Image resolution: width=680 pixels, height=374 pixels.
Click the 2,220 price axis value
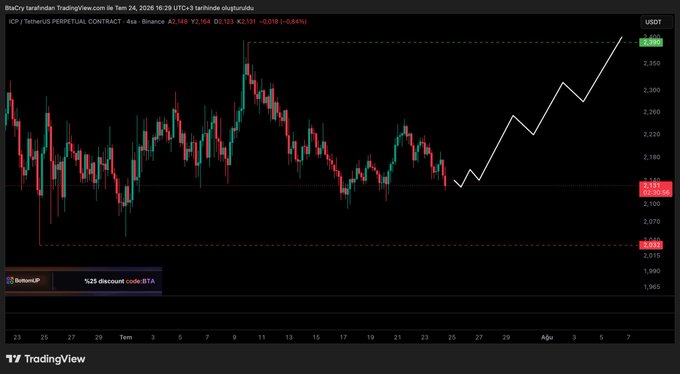[652, 135]
